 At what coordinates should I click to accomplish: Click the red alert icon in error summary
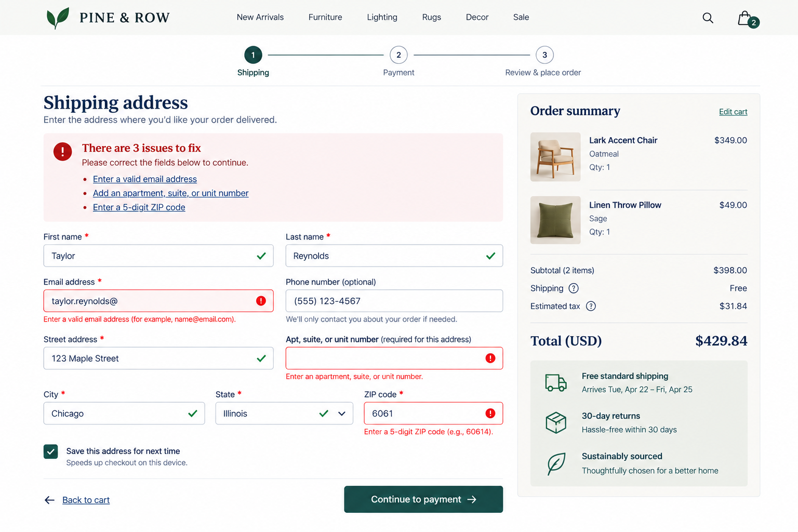pyautogui.click(x=63, y=152)
